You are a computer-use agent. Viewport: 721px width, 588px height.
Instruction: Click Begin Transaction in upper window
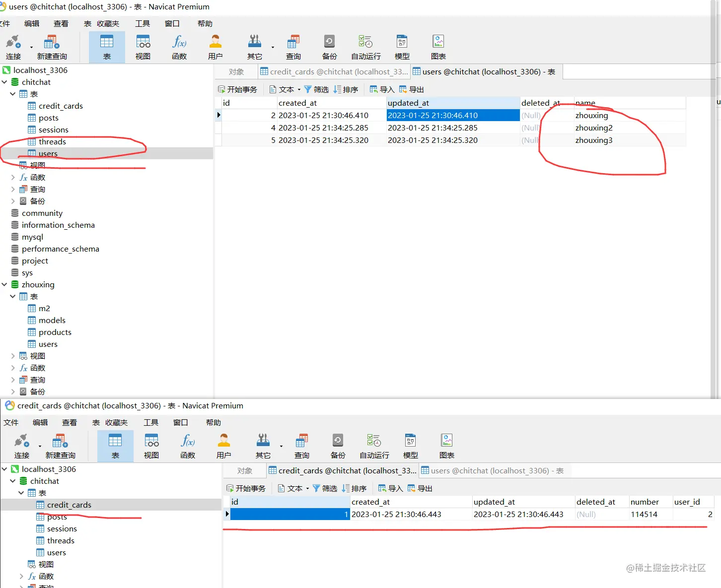click(237, 89)
